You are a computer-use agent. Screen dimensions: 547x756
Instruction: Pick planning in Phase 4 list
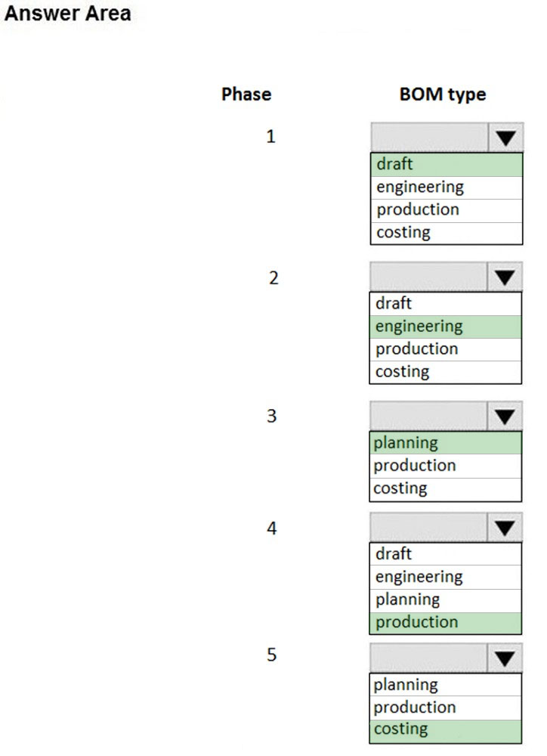tap(445, 600)
